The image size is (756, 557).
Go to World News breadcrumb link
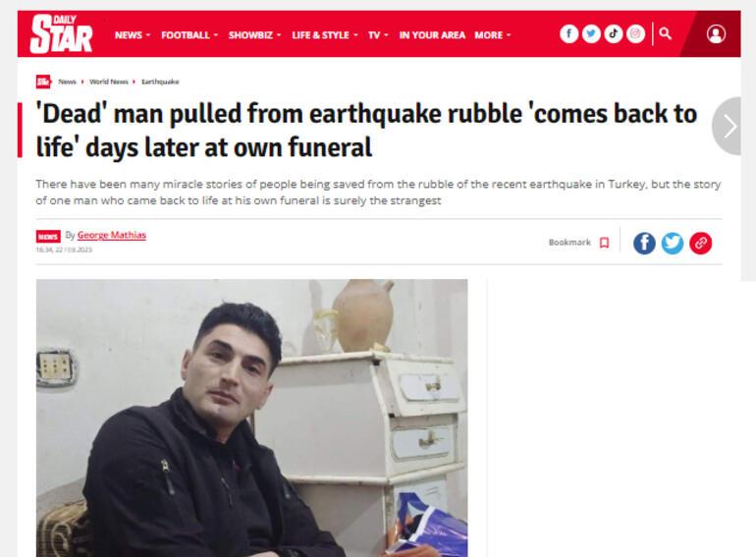109,82
